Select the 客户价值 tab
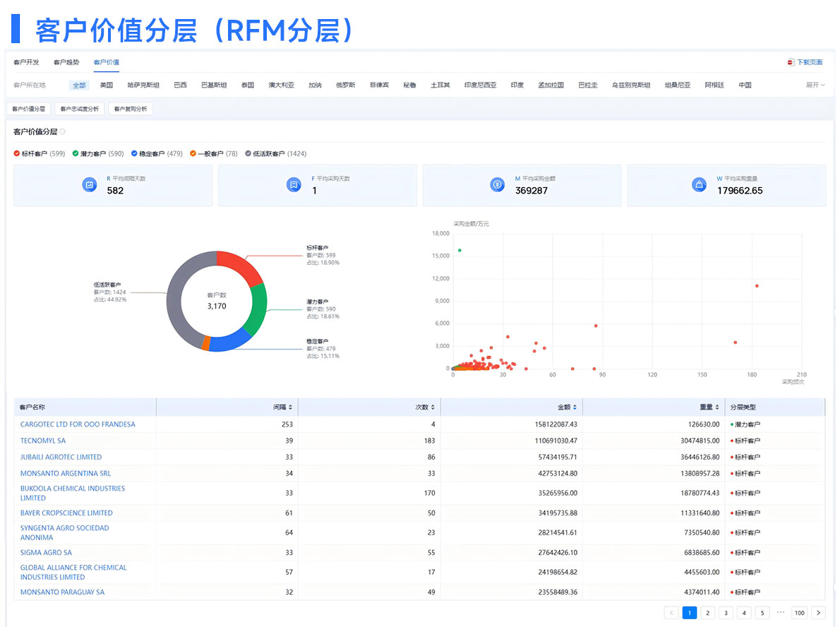Image resolution: width=840 pixels, height=627 pixels. point(107,62)
